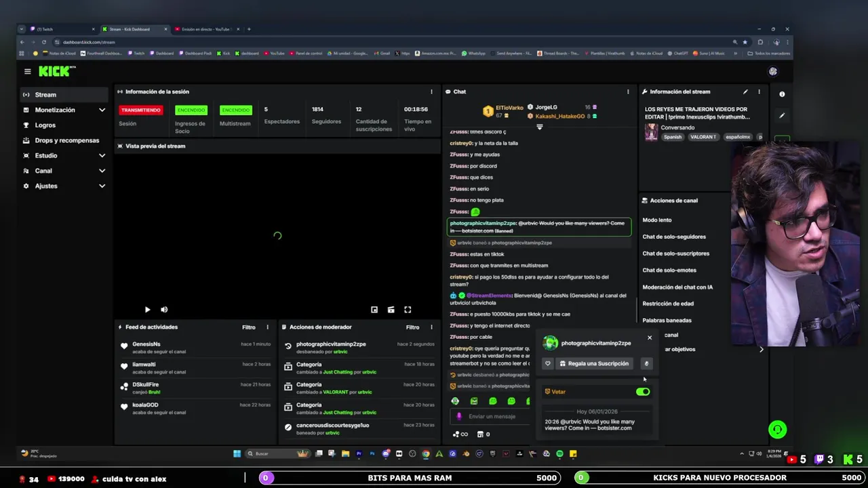Expand the Estudio sidebar section
This screenshot has height=488, width=868.
click(x=102, y=156)
